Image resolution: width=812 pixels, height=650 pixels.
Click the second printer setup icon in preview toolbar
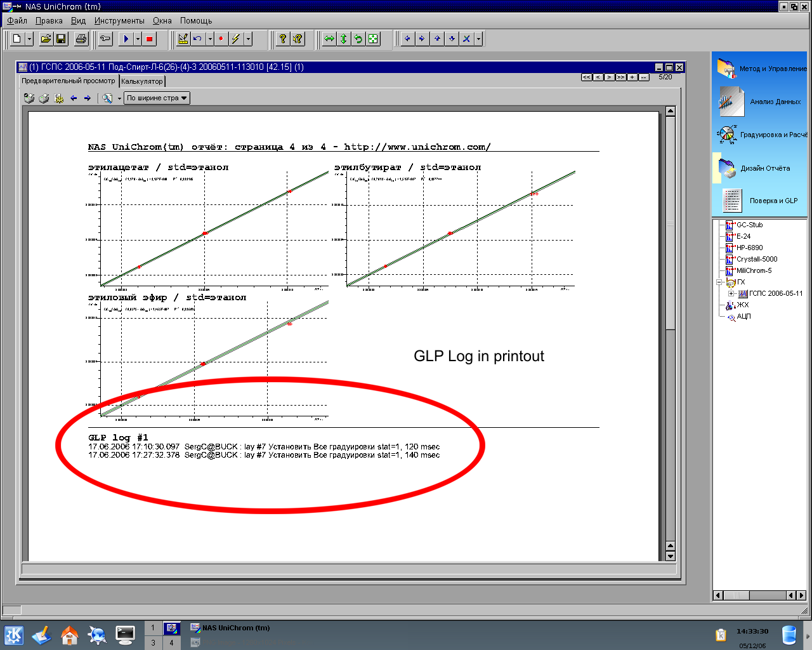click(44, 98)
